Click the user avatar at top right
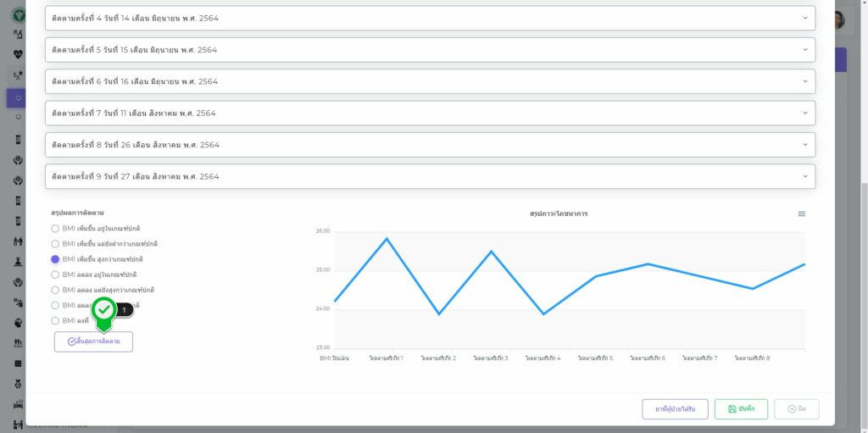 click(x=838, y=19)
